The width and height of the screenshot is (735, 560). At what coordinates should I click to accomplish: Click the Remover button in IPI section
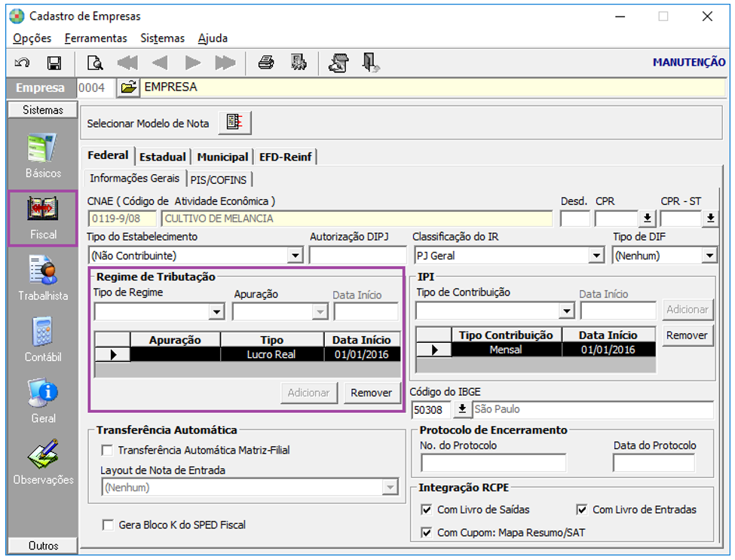point(688,335)
